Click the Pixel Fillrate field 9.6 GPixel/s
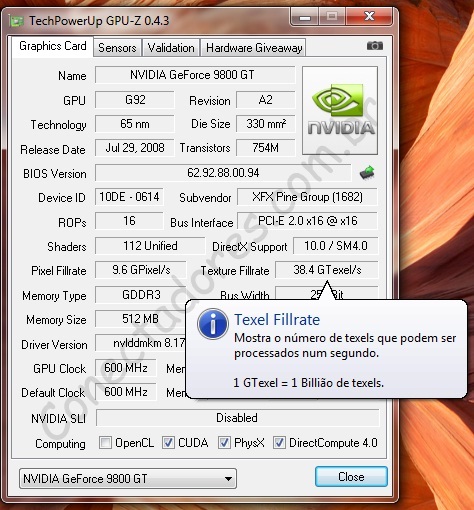 coord(141,270)
